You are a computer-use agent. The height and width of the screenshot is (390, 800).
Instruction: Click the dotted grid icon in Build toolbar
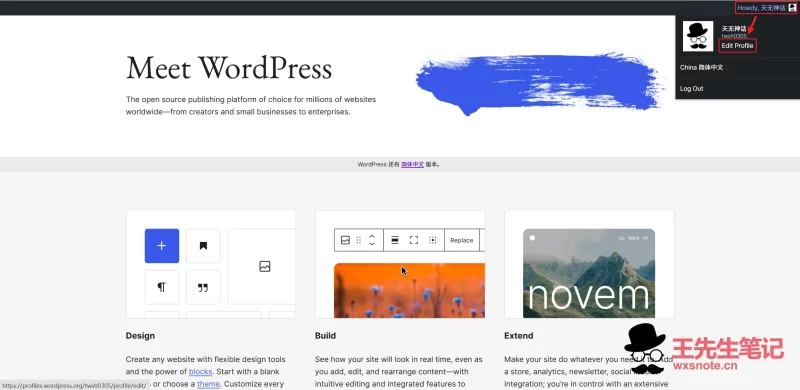click(x=433, y=240)
